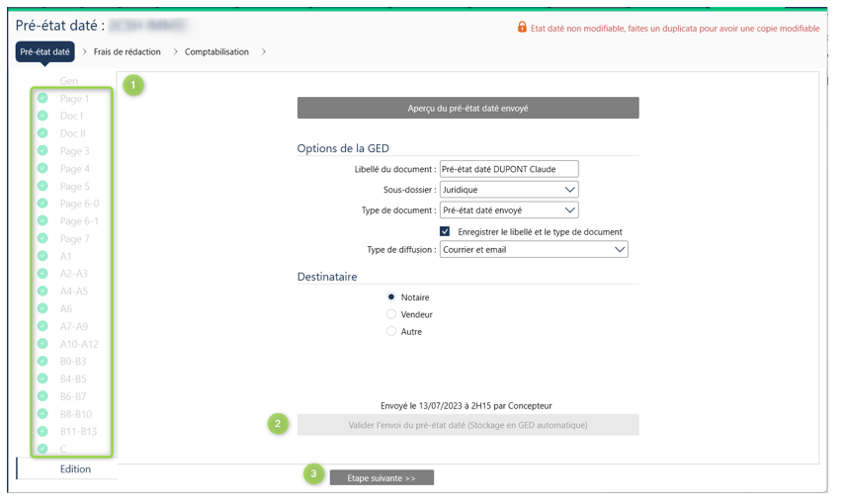The image size is (847, 504).
Task: Click Aperçu du pré-état daté envoyé button
Action: (x=467, y=108)
